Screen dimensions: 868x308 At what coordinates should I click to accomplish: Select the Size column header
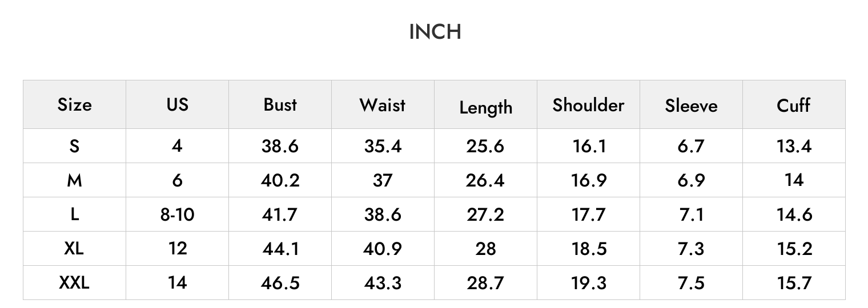pos(74,105)
